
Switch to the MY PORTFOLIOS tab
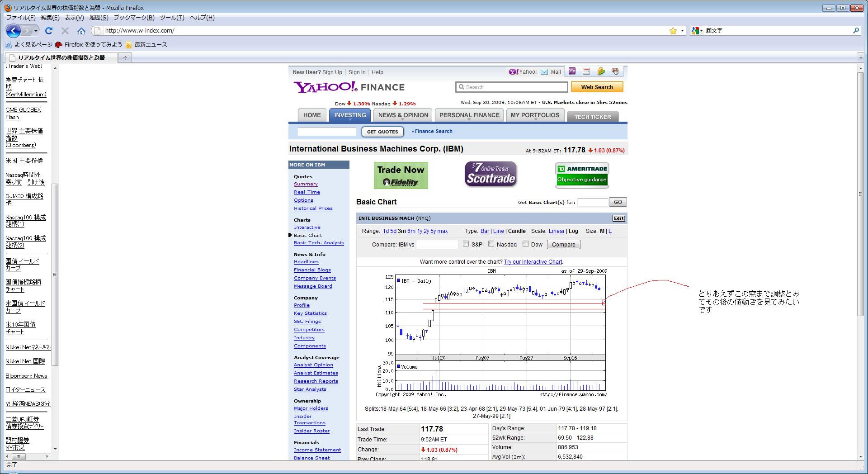click(535, 115)
